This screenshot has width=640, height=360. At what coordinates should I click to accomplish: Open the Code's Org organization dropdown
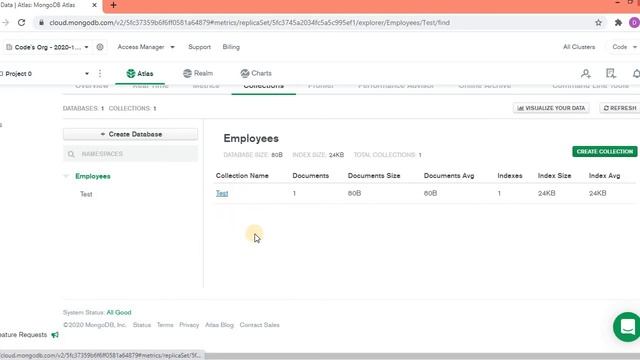47,47
